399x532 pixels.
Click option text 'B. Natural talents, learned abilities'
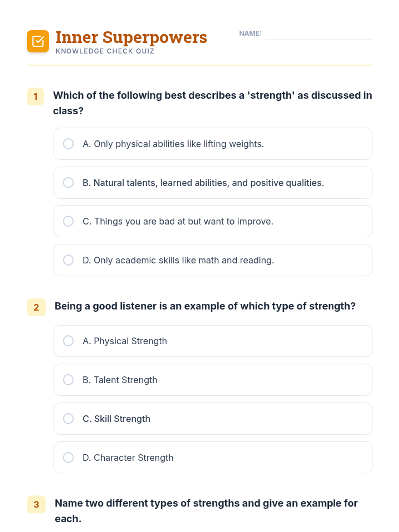click(x=203, y=183)
